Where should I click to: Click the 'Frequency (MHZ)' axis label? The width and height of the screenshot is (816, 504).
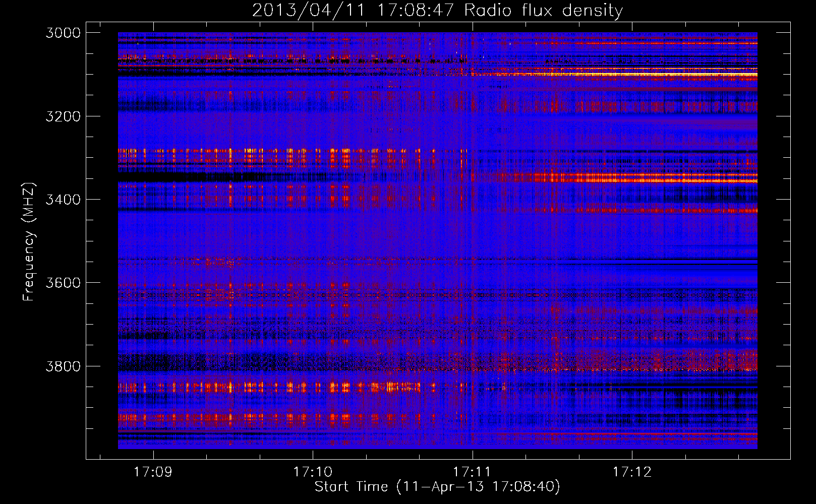tap(28, 242)
